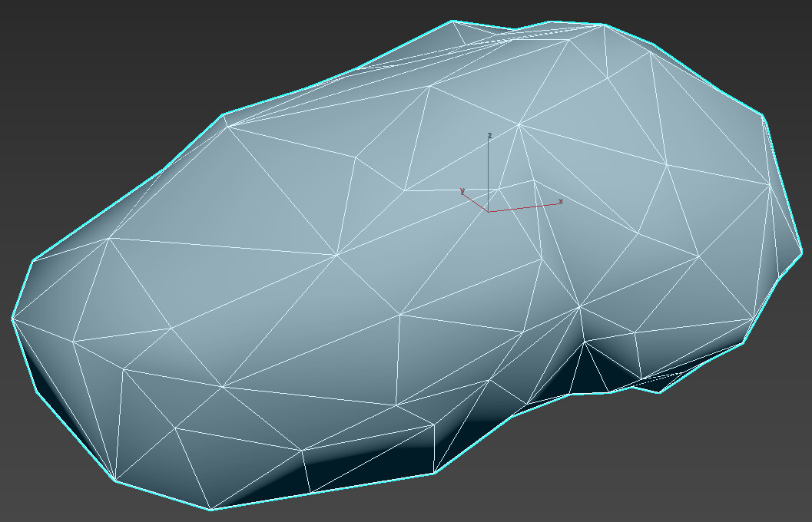Click the vertical Z axis of the pivot gizmo
812x522 pixels.
click(x=489, y=176)
